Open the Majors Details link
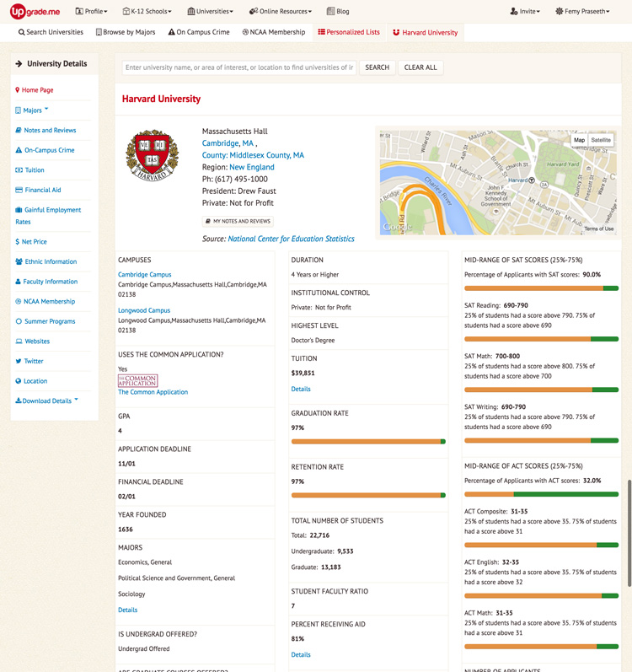The width and height of the screenshot is (632, 672). pyautogui.click(x=127, y=610)
